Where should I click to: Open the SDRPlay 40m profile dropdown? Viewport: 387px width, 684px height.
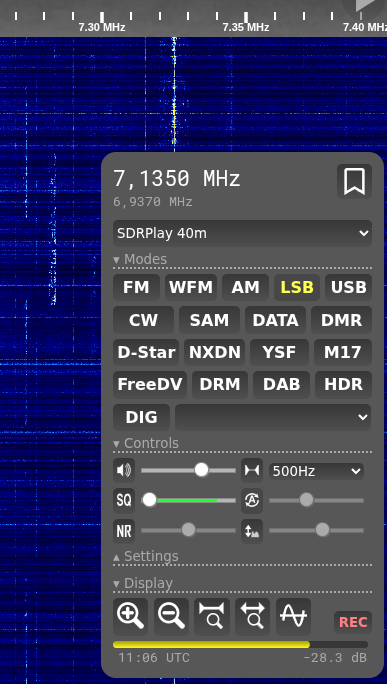(x=243, y=233)
